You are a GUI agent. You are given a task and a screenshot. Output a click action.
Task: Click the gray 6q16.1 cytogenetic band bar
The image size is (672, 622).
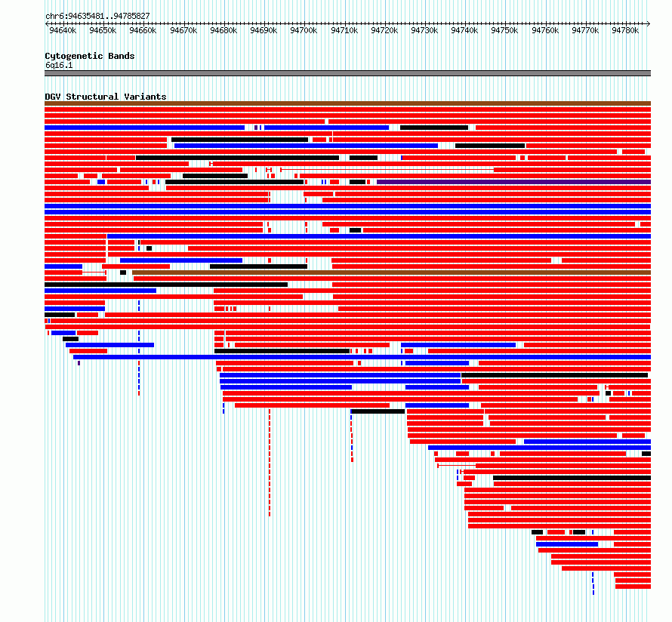(x=347, y=73)
